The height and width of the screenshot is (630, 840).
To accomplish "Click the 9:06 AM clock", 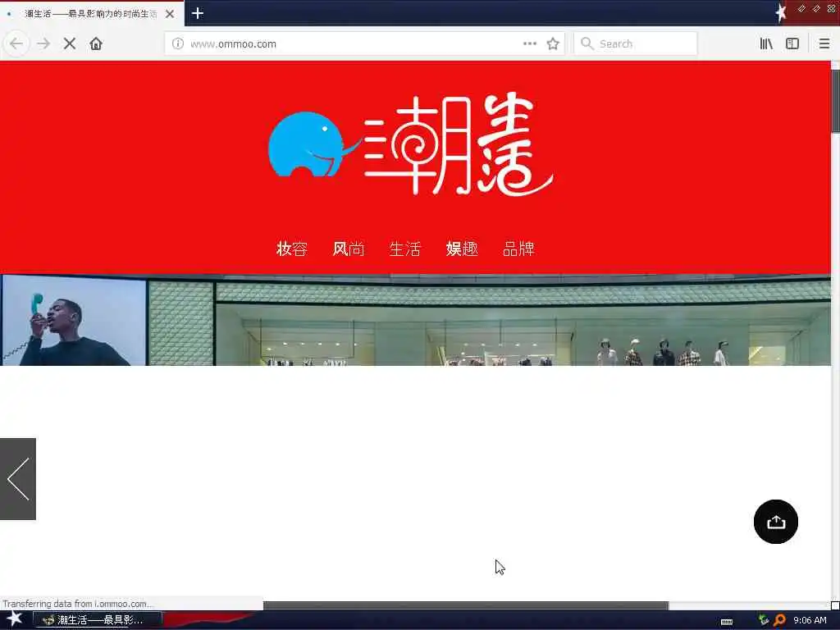I will 810,620.
